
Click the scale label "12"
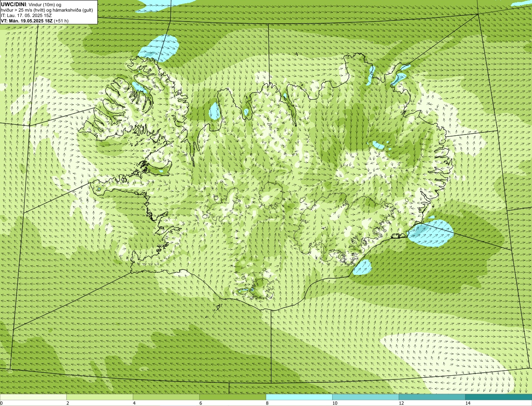coord(401,403)
